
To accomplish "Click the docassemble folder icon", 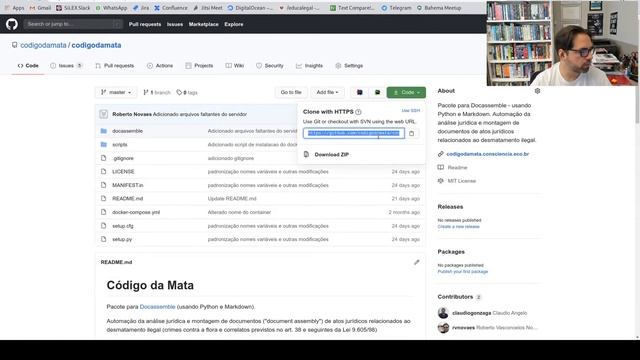I will pyautogui.click(x=104, y=131).
